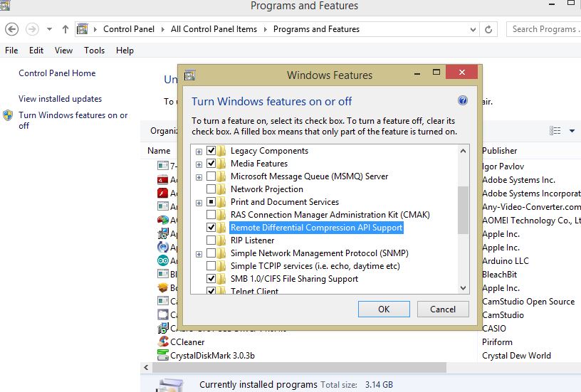Image resolution: width=581 pixels, height=392 pixels.
Task: Click the Print and Document Services folder icon
Action: click(221, 202)
